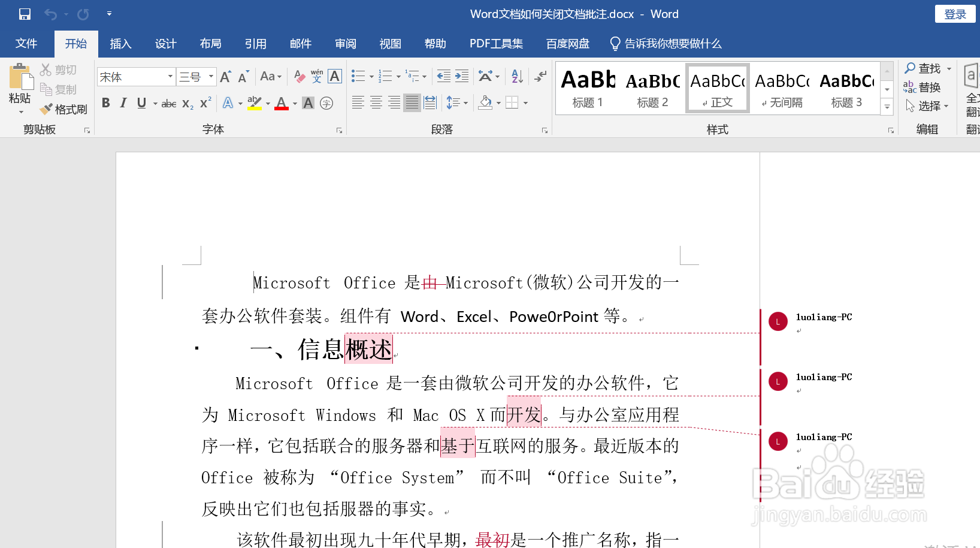
Task: Activate the 格式刷 format painter
Action: (x=63, y=109)
